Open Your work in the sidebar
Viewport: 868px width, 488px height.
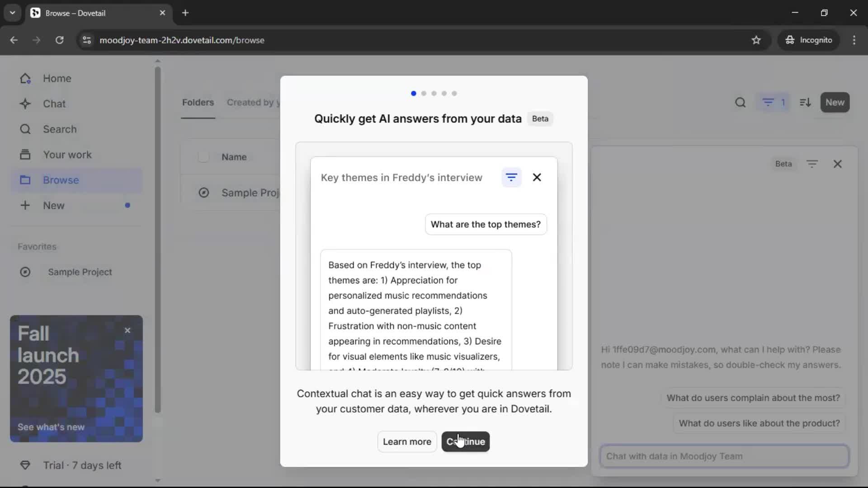[x=67, y=155]
